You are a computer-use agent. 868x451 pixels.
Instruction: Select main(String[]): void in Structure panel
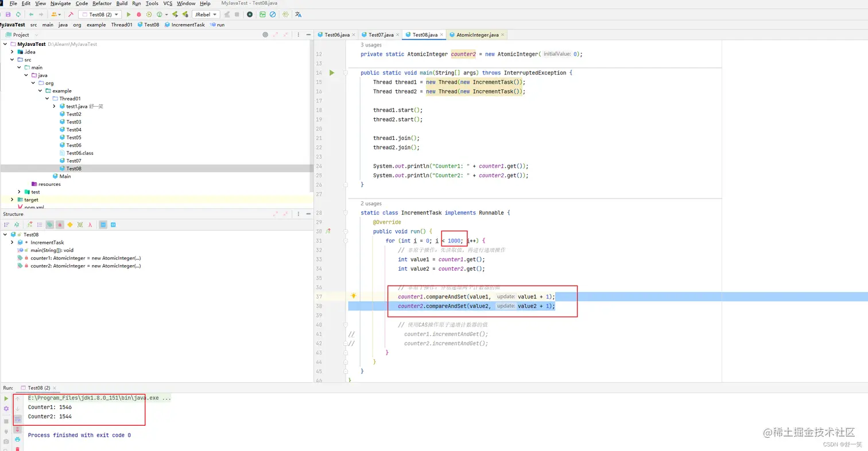52,250
